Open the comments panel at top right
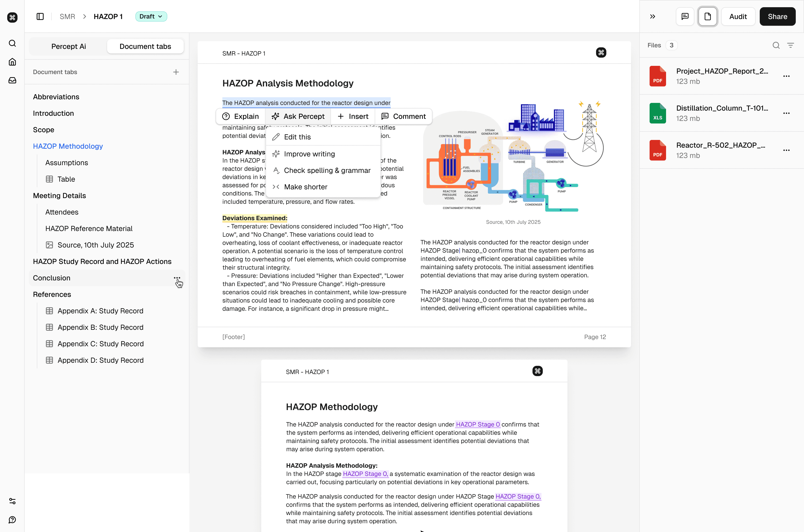Image resolution: width=804 pixels, height=532 pixels. 685,16
